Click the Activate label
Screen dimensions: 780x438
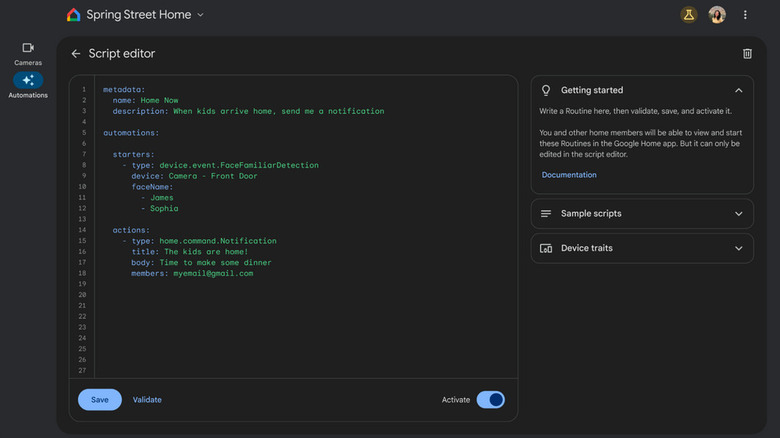pos(456,400)
